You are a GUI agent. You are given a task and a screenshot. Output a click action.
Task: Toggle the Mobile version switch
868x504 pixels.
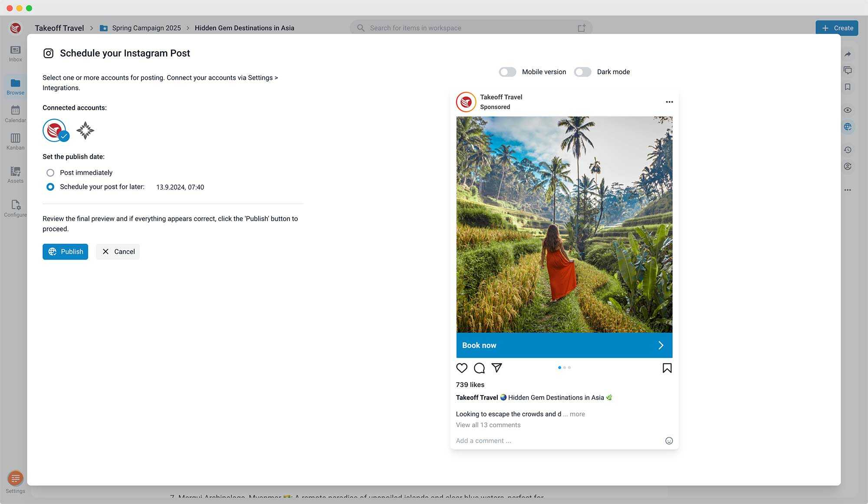point(507,72)
